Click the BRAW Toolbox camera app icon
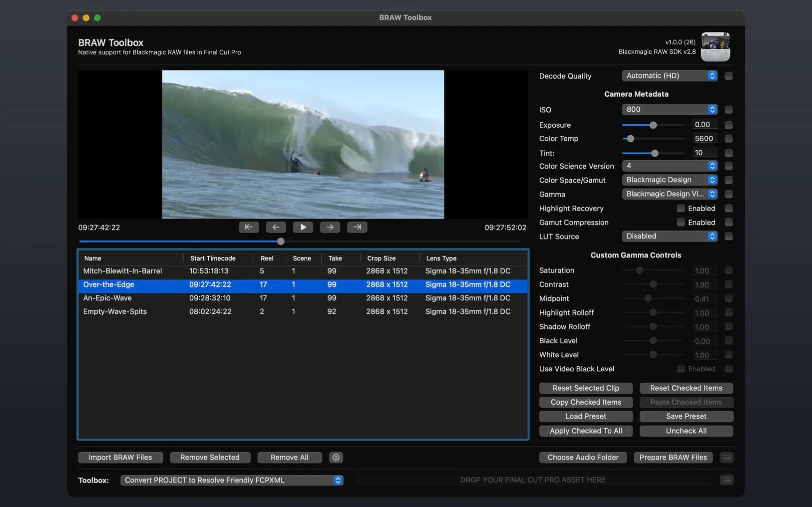This screenshot has height=507, width=812. pyautogui.click(x=715, y=47)
